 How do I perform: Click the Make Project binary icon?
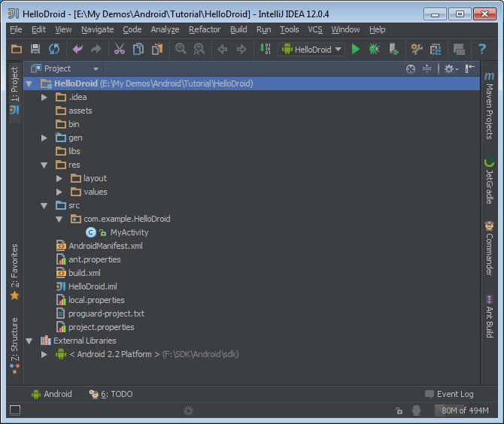tap(265, 49)
